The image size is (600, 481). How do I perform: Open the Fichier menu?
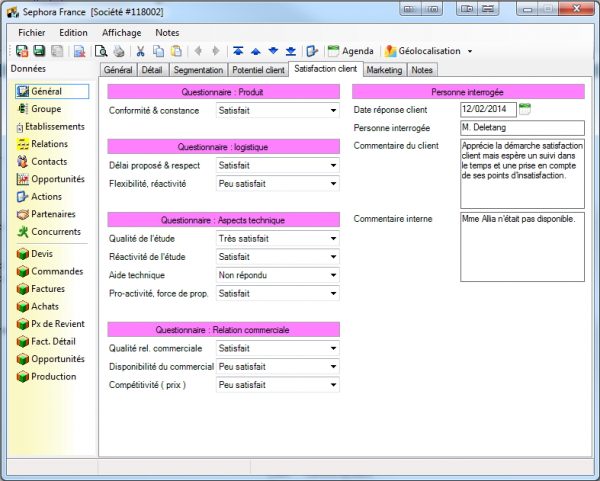pyautogui.click(x=32, y=33)
